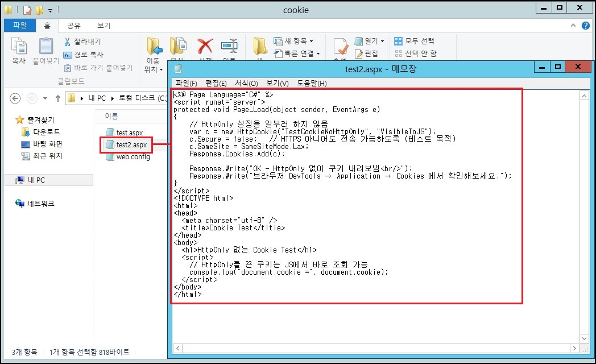The image size is (596, 364).
Task: Select test.aspx file in list
Action: point(125,133)
